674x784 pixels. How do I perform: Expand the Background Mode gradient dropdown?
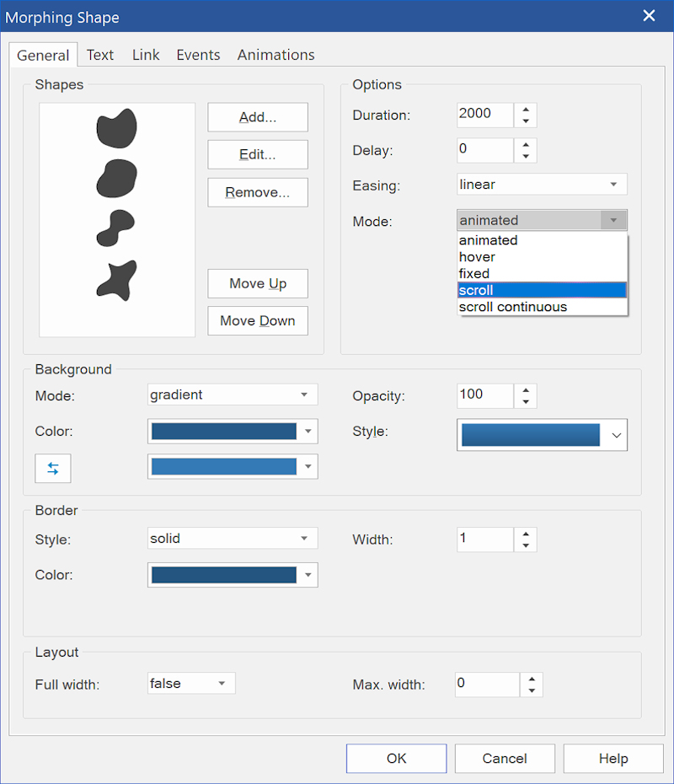tap(233, 395)
